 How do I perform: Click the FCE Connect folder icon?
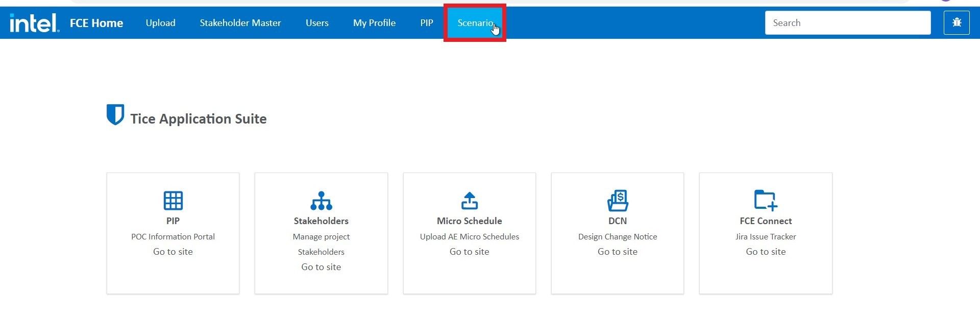[766, 201]
